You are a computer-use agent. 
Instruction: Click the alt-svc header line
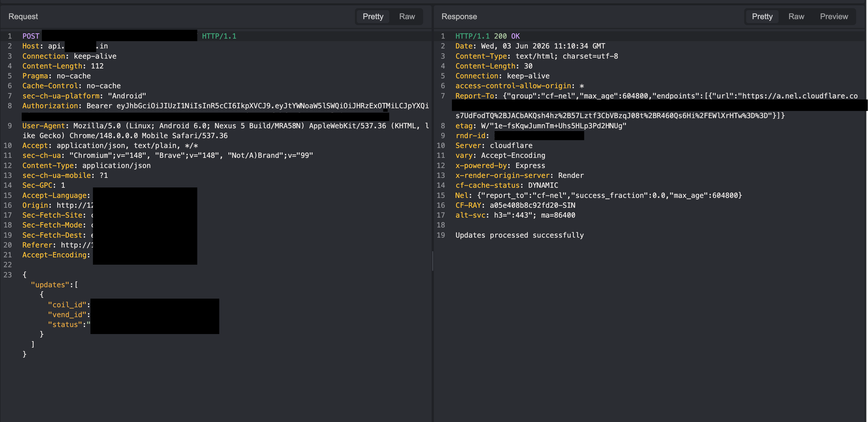(515, 215)
